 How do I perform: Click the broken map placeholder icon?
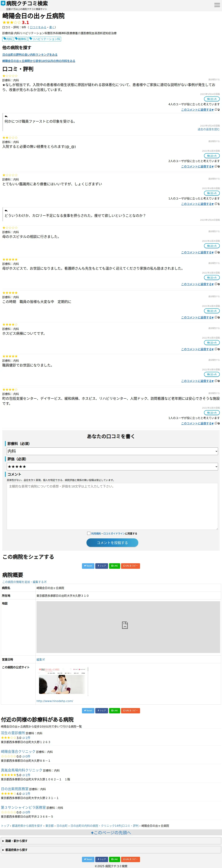[125, 625]
